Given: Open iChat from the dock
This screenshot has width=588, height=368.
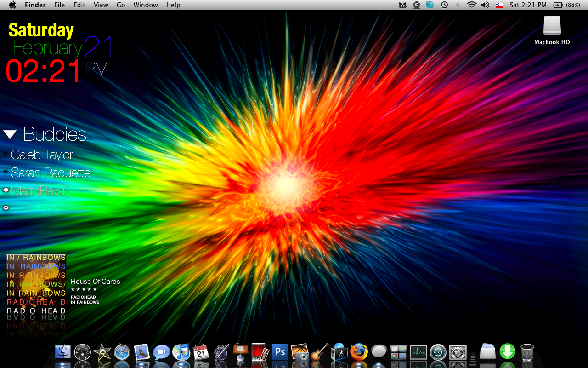Looking at the screenshot, I should 161,352.
